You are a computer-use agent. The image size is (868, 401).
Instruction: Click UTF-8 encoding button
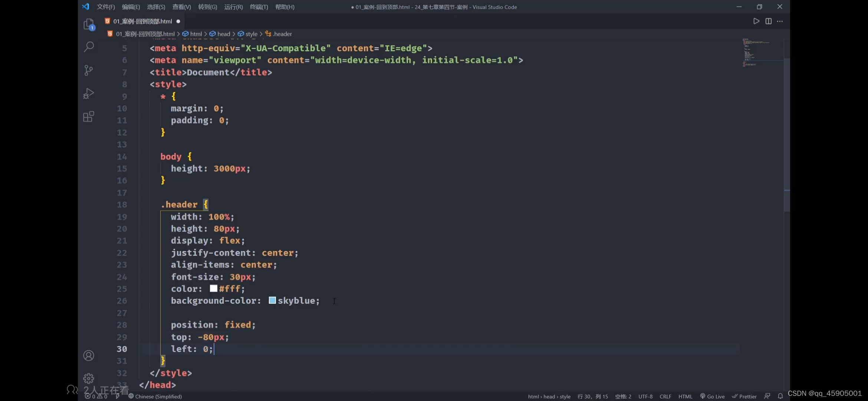645,396
